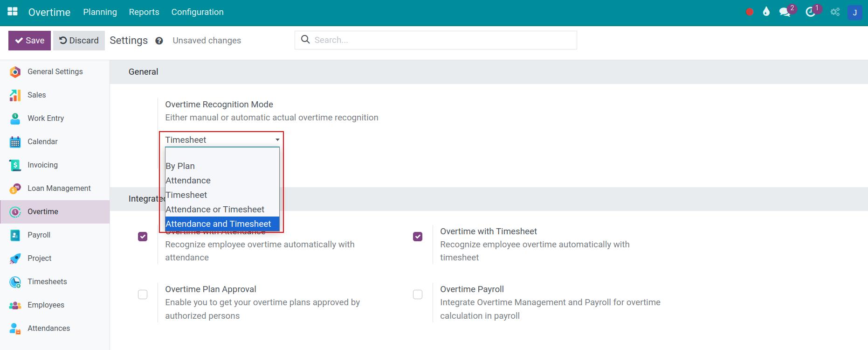Open the Payroll settings label
Viewport: 868px width, 350px height.
tap(39, 235)
